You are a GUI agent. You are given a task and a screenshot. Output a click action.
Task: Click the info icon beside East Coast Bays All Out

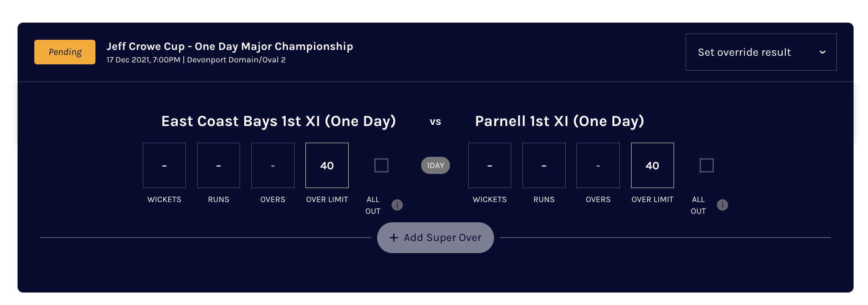point(397,205)
